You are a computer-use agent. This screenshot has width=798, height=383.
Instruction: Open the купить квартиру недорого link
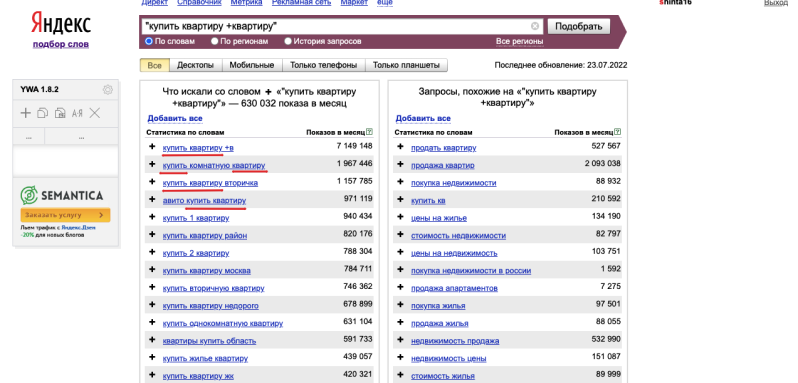211,306
